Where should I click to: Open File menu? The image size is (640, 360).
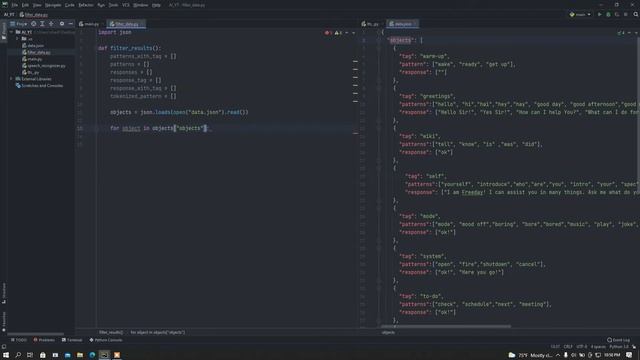(15, 5)
